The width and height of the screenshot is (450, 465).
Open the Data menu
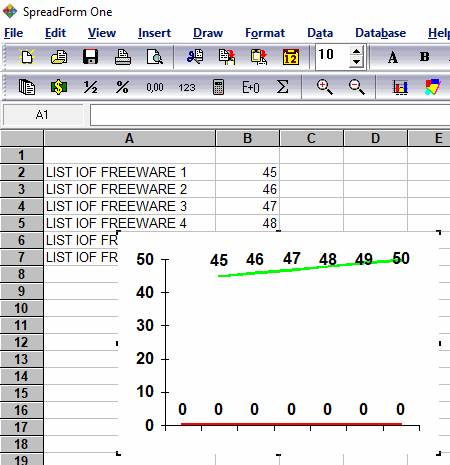pos(320,33)
